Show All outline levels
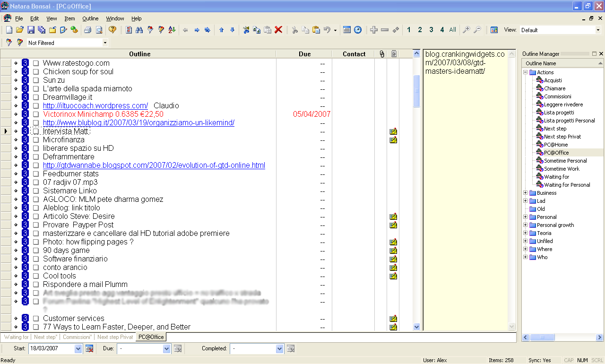Image resolution: width=605 pixels, height=364 pixels. pyautogui.click(x=453, y=30)
